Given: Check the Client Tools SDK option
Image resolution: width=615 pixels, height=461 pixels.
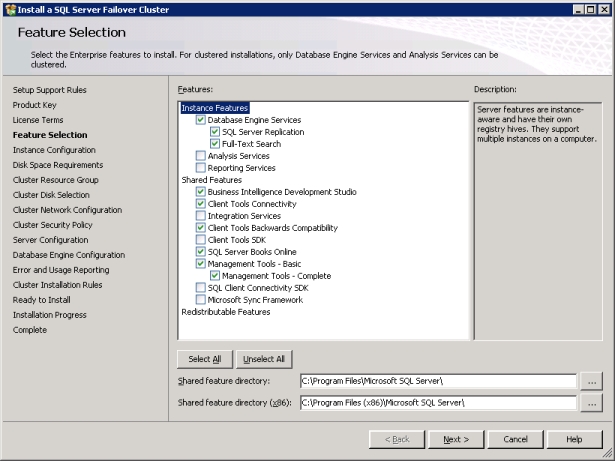Looking at the screenshot, I should pos(202,240).
